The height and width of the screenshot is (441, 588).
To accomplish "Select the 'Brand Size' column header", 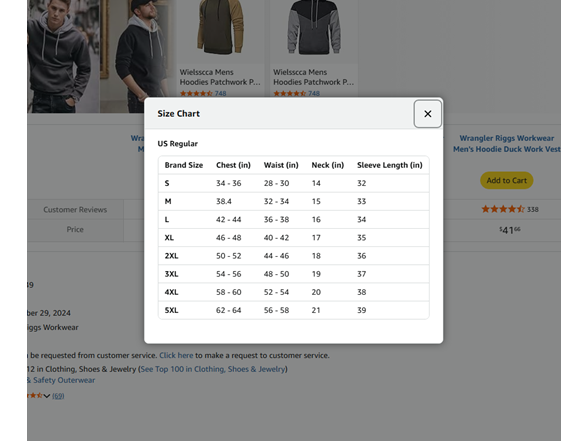I will click(x=184, y=165).
